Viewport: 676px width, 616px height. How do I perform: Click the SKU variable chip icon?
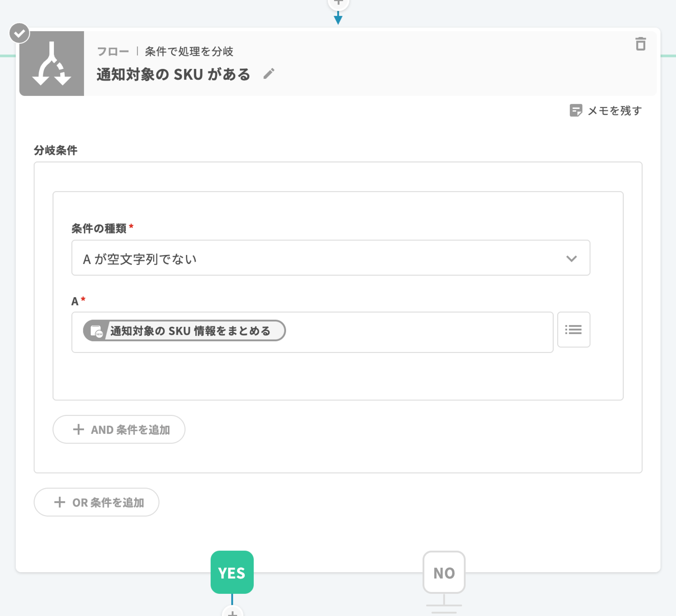tap(97, 331)
